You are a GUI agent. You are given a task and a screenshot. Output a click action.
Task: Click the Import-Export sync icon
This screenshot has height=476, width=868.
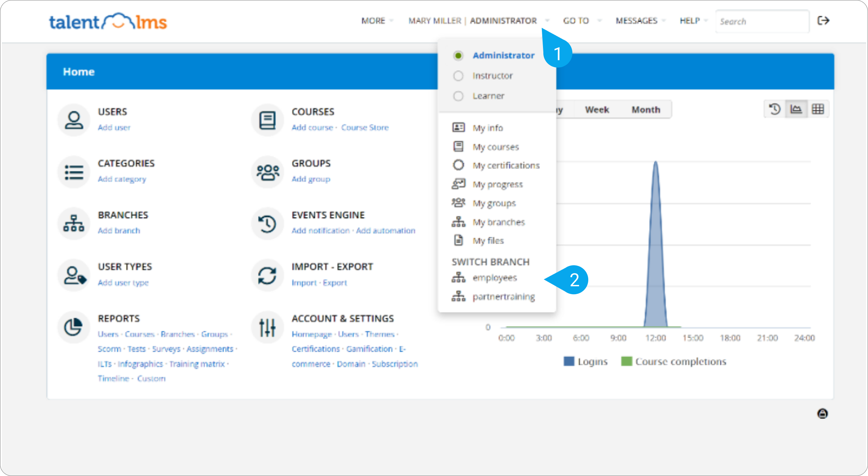(267, 275)
